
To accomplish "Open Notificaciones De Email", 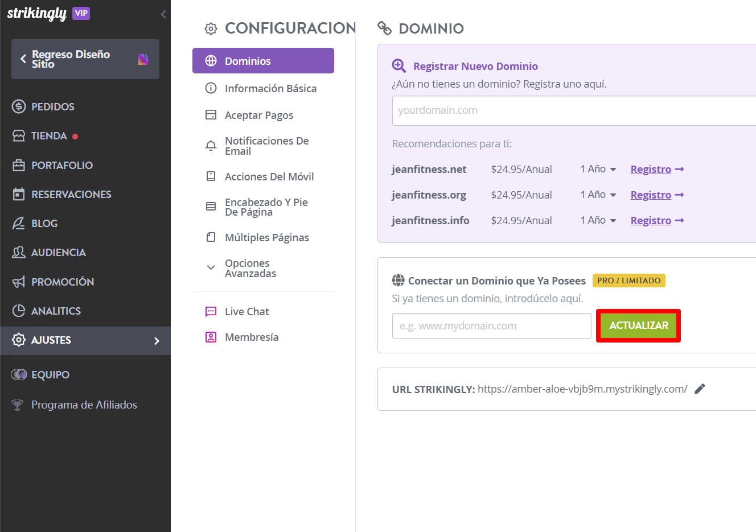I will [267, 146].
